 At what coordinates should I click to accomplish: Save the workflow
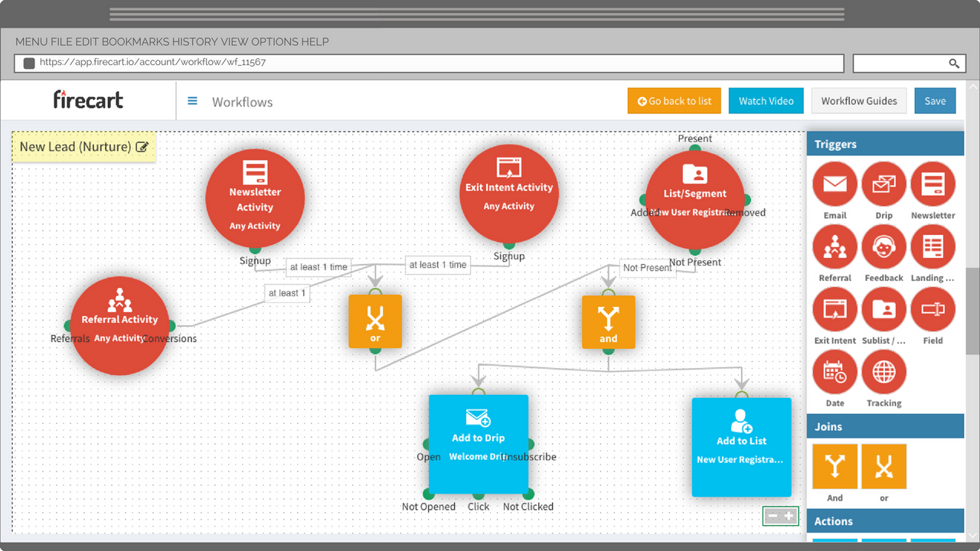935,101
